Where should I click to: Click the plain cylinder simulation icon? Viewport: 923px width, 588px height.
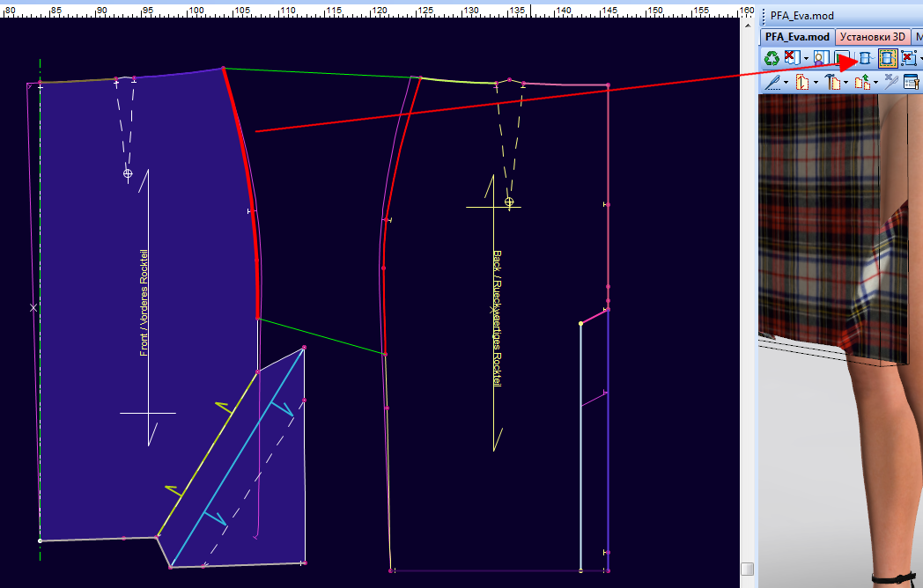point(865,59)
